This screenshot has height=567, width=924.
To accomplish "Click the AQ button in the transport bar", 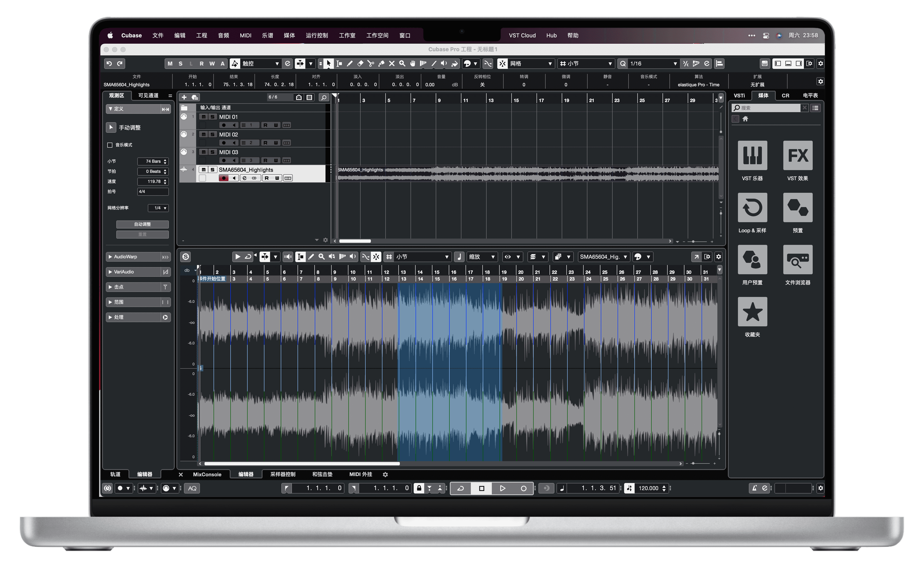I will pyautogui.click(x=192, y=488).
